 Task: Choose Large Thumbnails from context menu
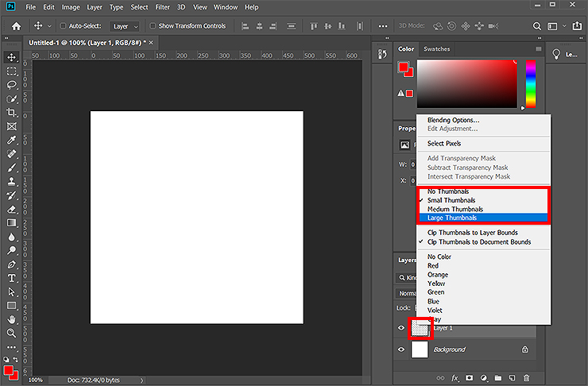(483, 218)
